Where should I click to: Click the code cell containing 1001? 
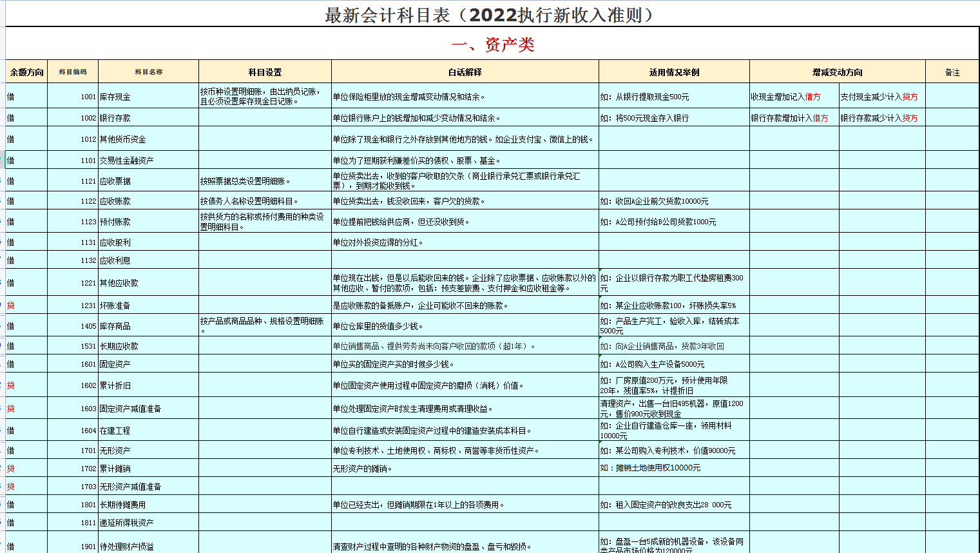[88, 97]
